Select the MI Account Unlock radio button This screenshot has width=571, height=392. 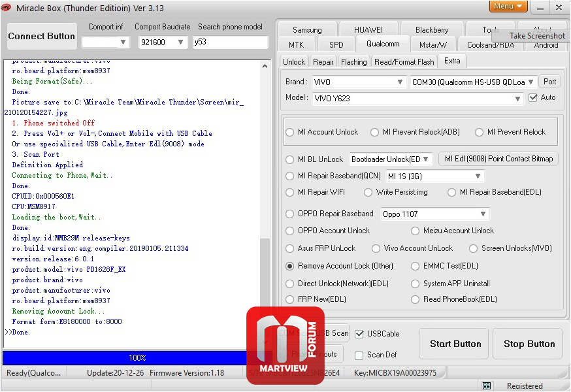(x=290, y=132)
